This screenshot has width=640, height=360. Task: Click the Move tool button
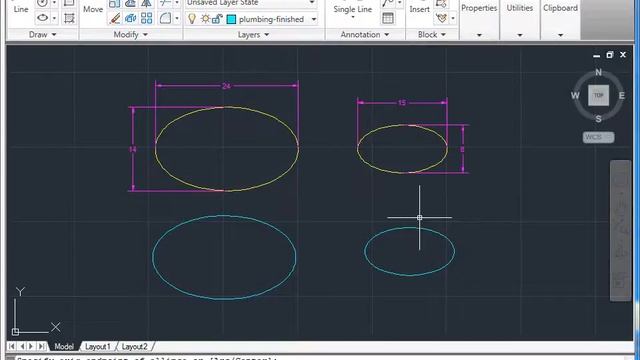pos(93,9)
